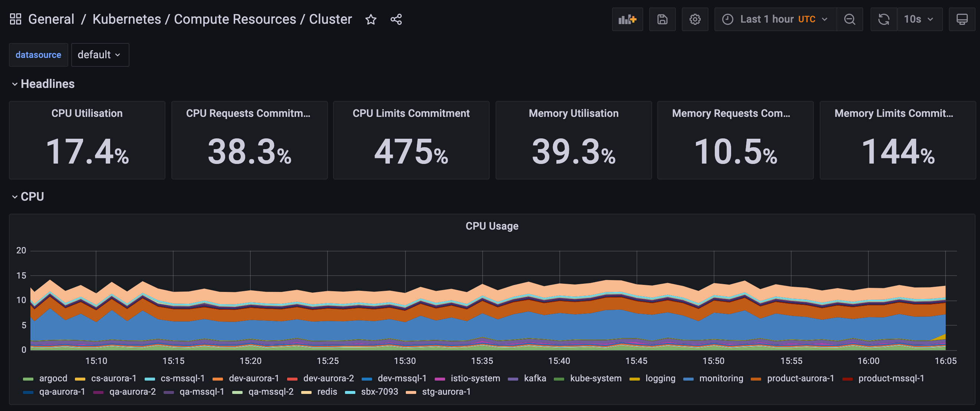This screenshot has height=411, width=980.
Task: Toggle qa-aurora-1 series in legend
Action: [62, 392]
